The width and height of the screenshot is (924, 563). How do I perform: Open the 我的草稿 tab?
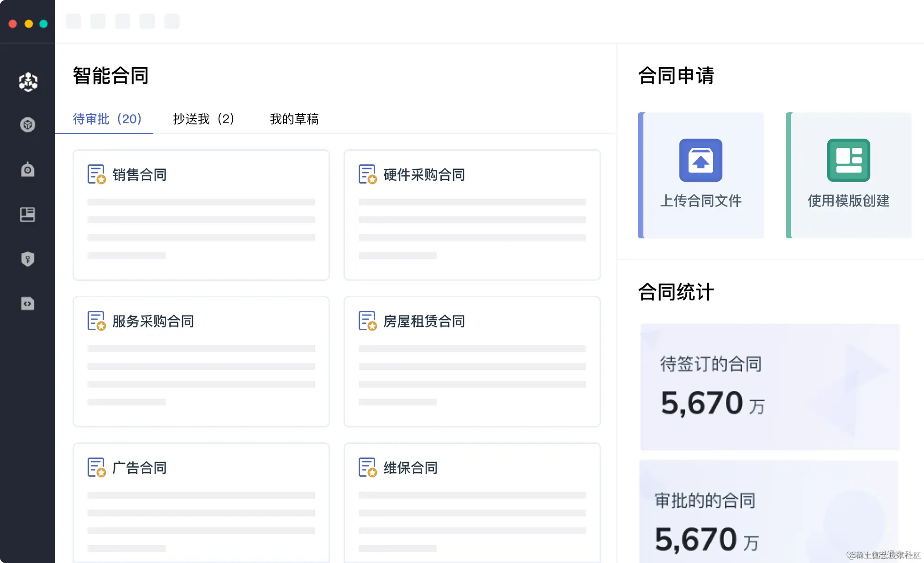click(x=294, y=119)
